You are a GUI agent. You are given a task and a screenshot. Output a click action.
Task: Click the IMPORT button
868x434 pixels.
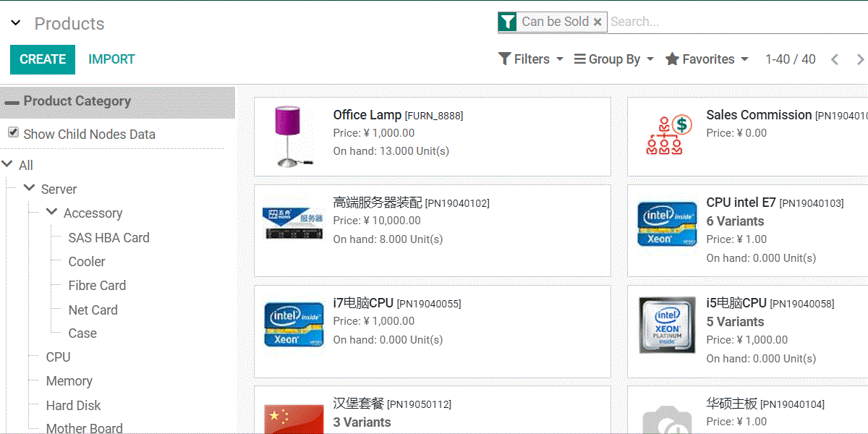(111, 59)
